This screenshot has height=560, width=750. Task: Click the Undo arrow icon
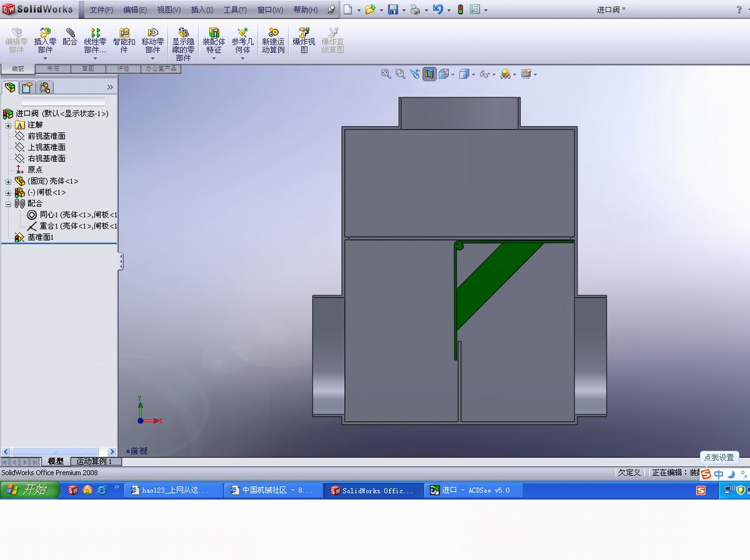tap(438, 9)
